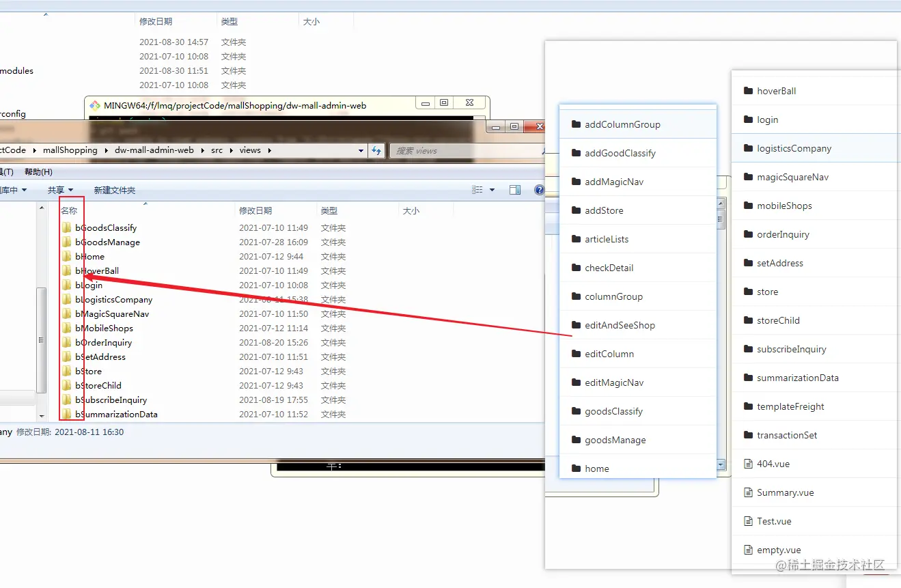Click the bGoodsClassify folder icon
901x588 pixels.
[x=66, y=228]
